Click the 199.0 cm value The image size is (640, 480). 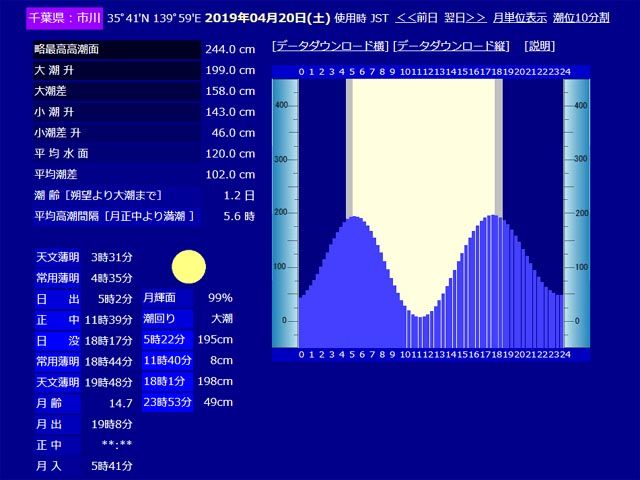(x=230, y=70)
